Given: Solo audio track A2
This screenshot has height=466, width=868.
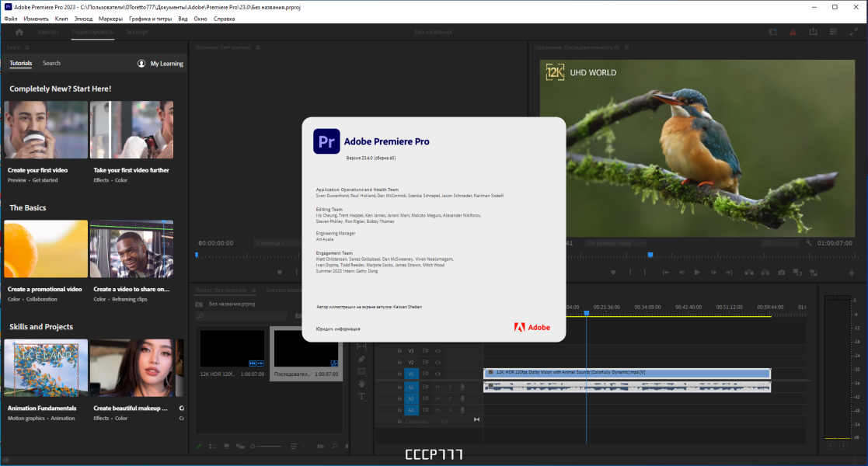Looking at the screenshot, I should tap(450, 398).
